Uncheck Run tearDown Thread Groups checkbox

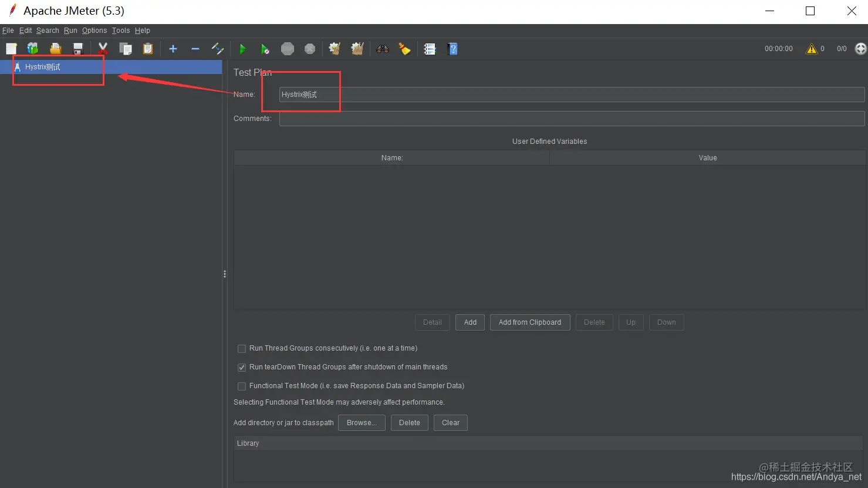(241, 368)
